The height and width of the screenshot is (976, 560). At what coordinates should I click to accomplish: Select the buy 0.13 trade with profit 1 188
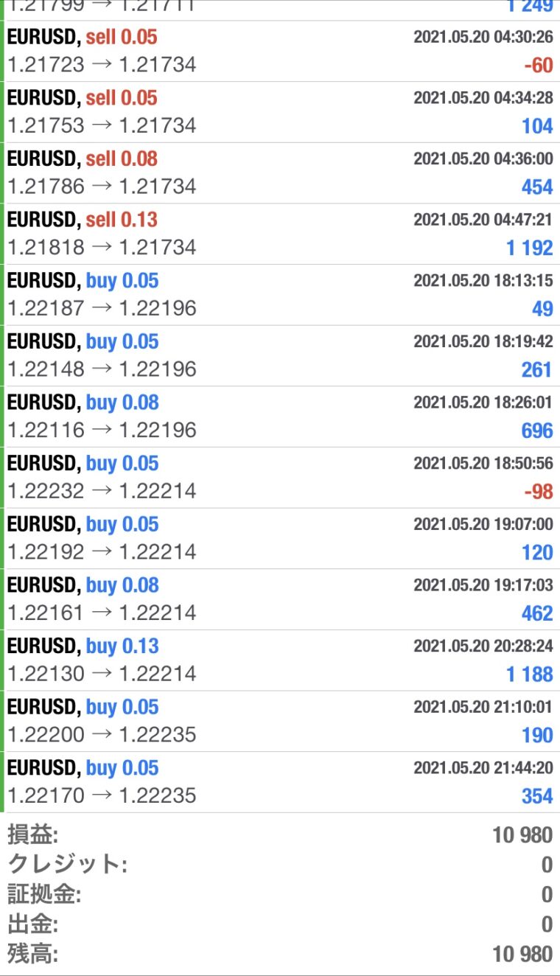click(280, 660)
